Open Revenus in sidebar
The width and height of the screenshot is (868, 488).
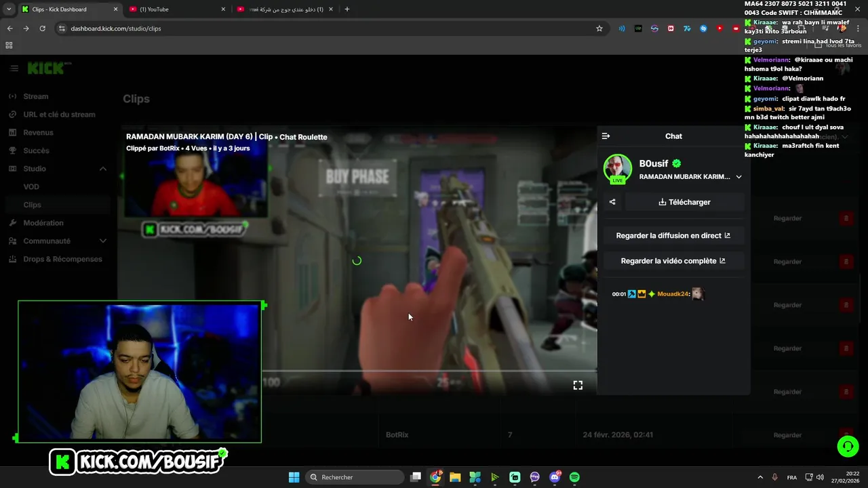38,133
